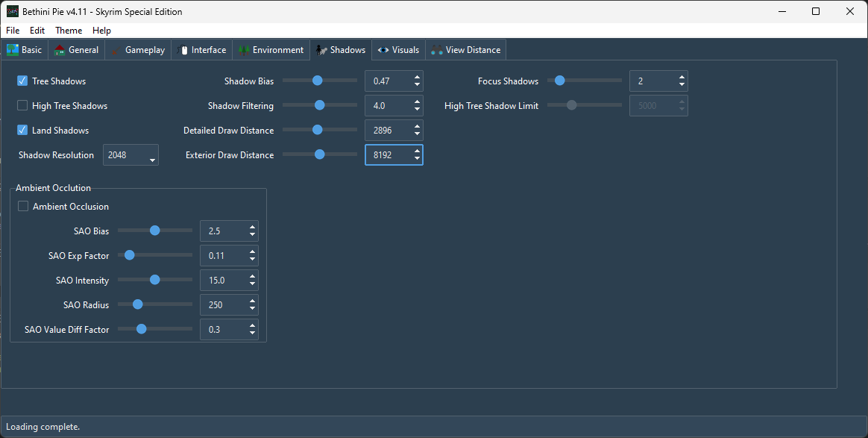Click the Basic tab landscape icon
The width and height of the screenshot is (868, 438).
[12, 50]
